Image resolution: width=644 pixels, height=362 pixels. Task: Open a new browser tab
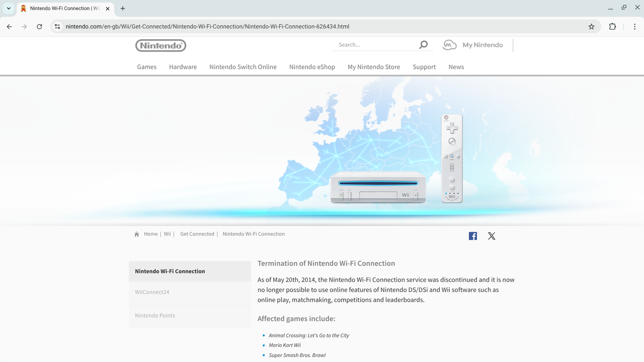[x=123, y=9]
